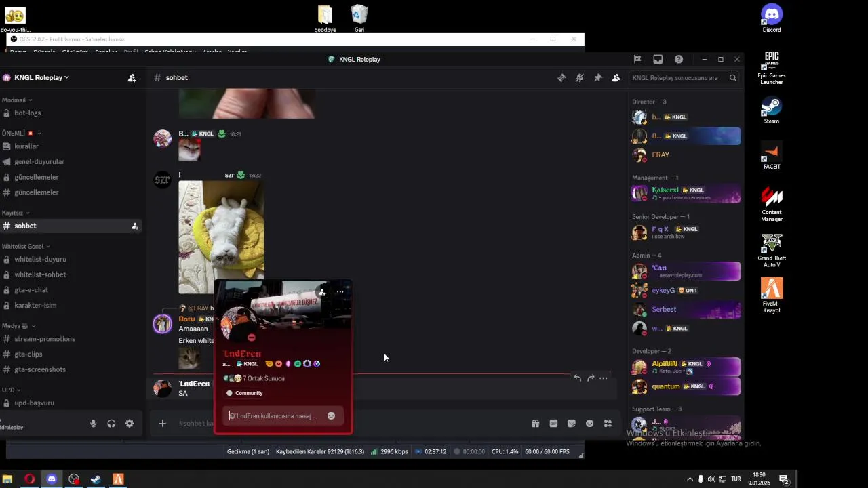868x488 pixels.
Task: Click the Community role tag in the profile popup
Action: pyautogui.click(x=245, y=393)
